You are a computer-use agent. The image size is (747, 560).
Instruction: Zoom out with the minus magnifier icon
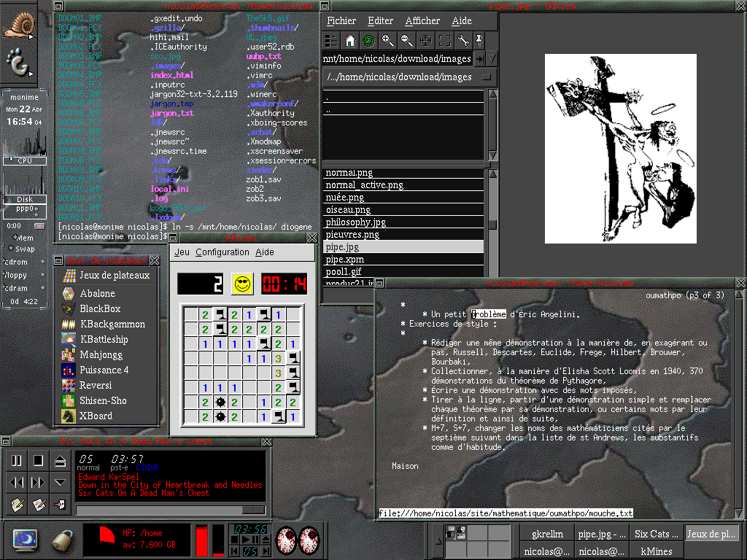click(x=406, y=41)
